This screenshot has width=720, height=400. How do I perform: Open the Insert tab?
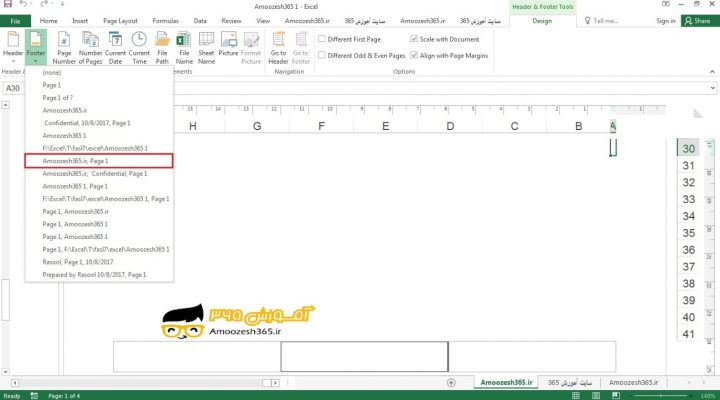80,21
